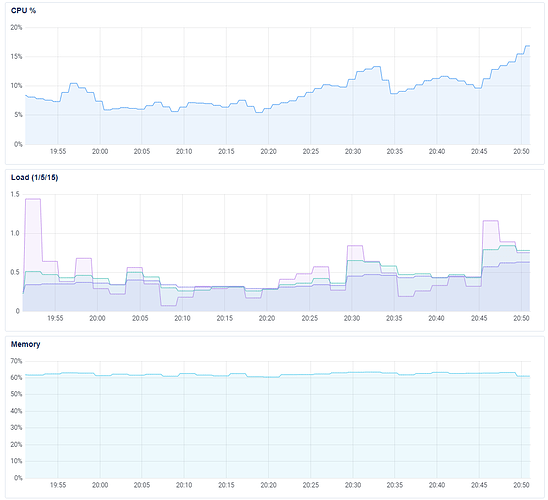Select 20:15 time label under CPU chart
548x500 pixels.
click(226, 151)
